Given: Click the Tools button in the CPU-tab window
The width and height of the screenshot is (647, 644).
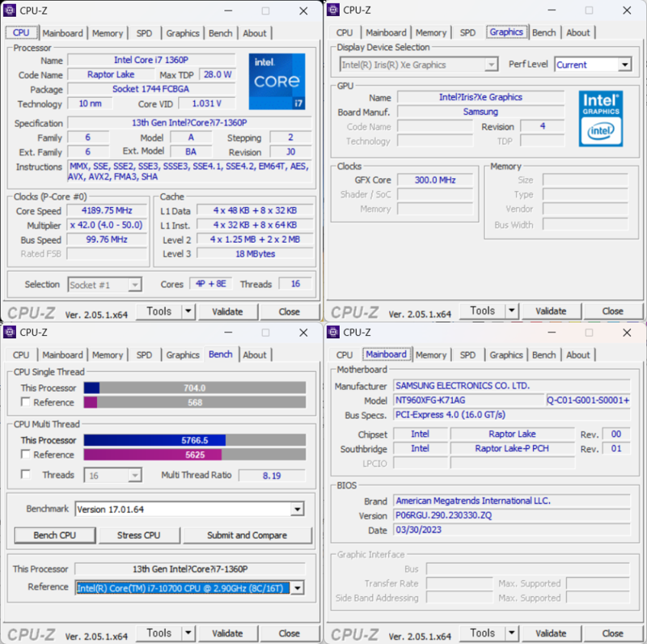Looking at the screenshot, I should (159, 311).
